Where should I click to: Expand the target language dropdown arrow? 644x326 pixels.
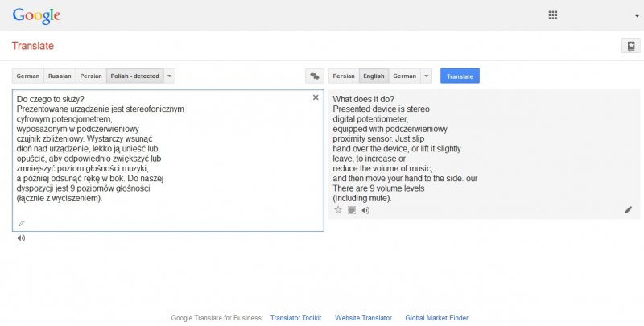[427, 76]
